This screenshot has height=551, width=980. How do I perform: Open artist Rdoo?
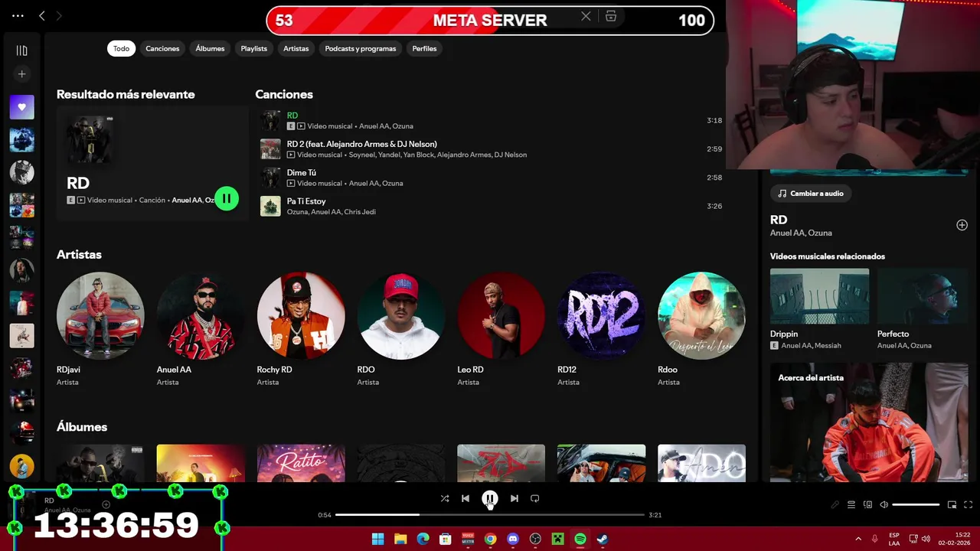(702, 329)
